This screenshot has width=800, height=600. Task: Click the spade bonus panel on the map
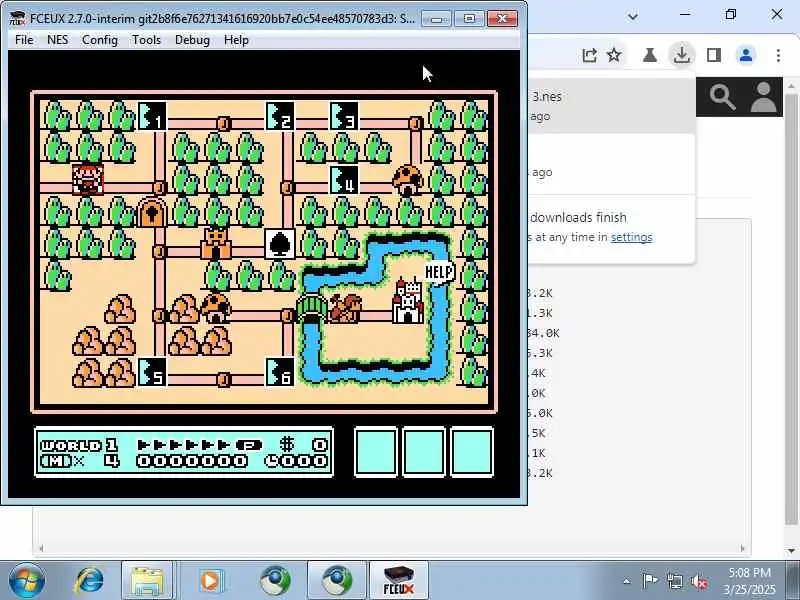point(280,244)
